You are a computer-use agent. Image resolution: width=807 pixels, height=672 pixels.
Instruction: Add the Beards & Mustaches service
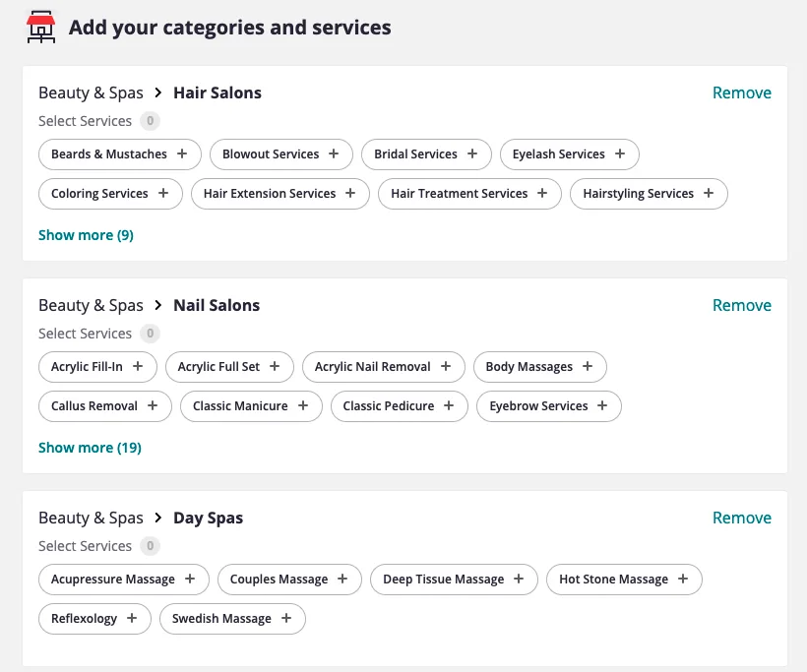coord(182,153)
